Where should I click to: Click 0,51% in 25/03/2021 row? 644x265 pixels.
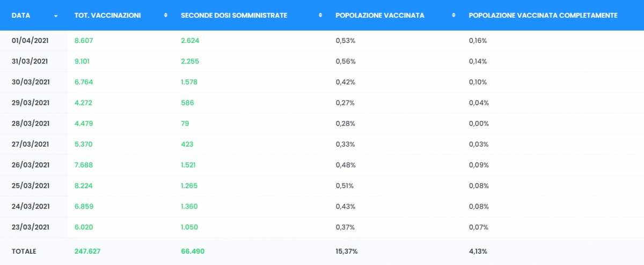pyautogui.click(x=345, y=186)
